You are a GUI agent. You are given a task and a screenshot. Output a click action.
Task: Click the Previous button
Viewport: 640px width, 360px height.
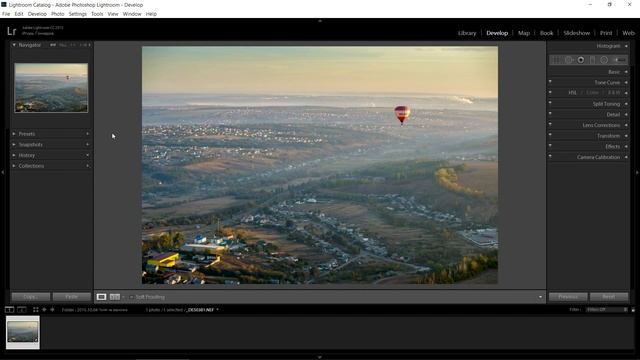pos(568,297)
